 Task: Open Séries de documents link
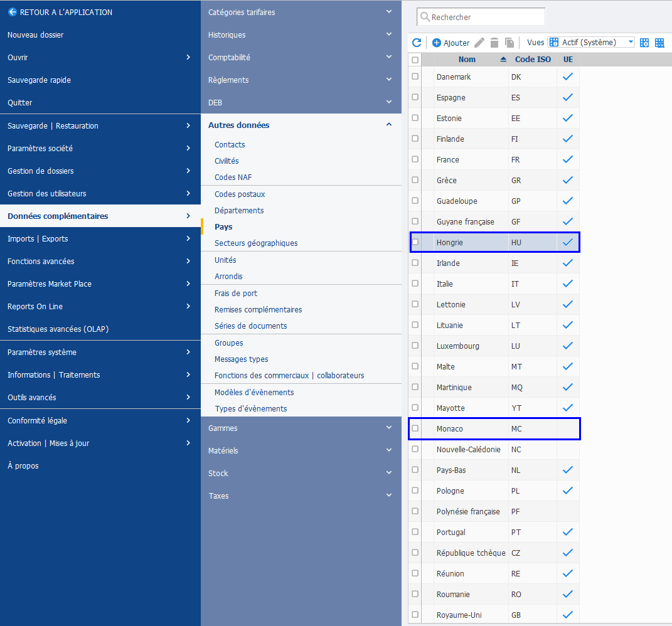(251, 326)
